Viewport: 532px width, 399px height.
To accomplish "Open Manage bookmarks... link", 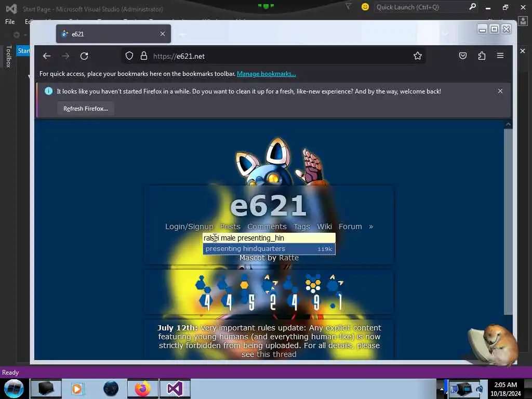I will tap(267, 74).
